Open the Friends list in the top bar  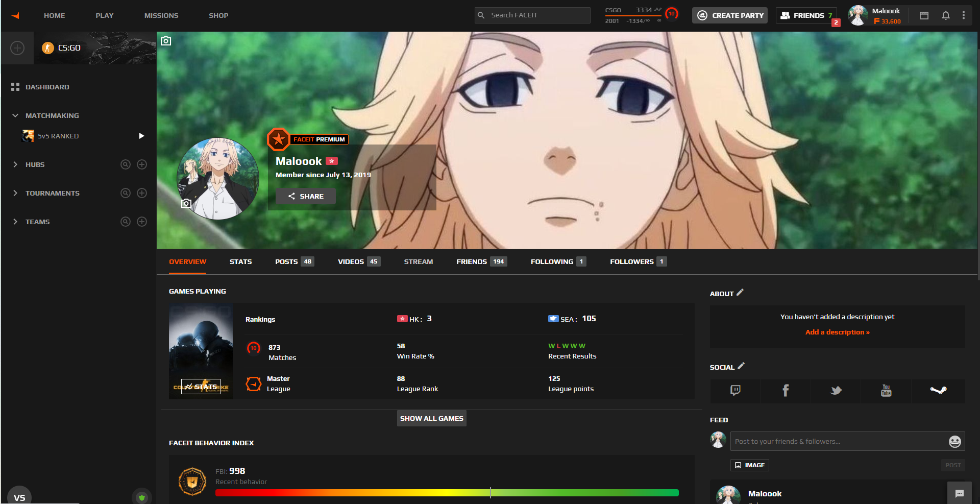click(x=806, y=15)
